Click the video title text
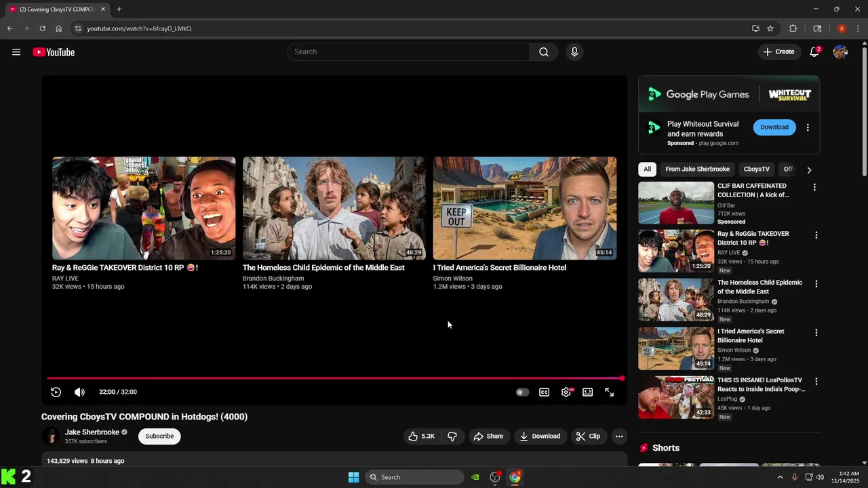 tap(144, 417)
